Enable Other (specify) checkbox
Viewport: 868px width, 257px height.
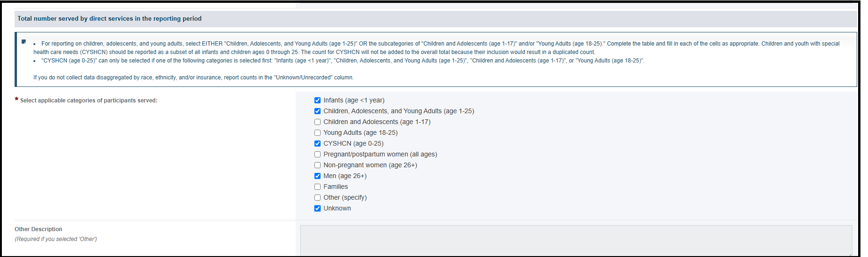tap(317, 197)
